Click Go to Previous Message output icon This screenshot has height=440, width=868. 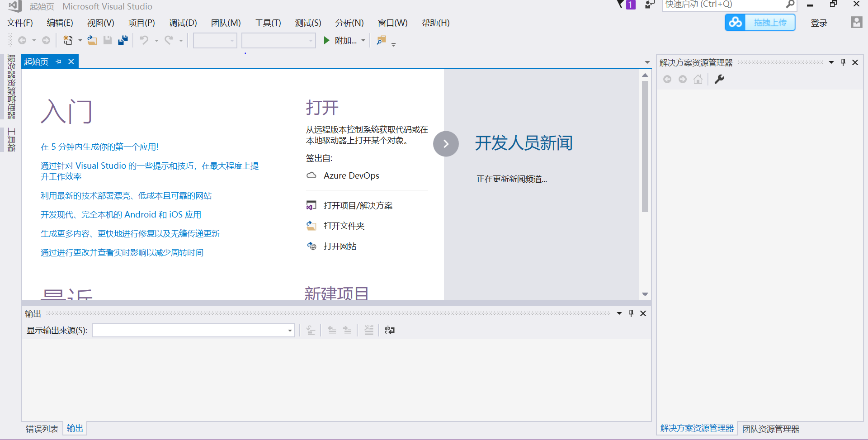tap(332, 331)
